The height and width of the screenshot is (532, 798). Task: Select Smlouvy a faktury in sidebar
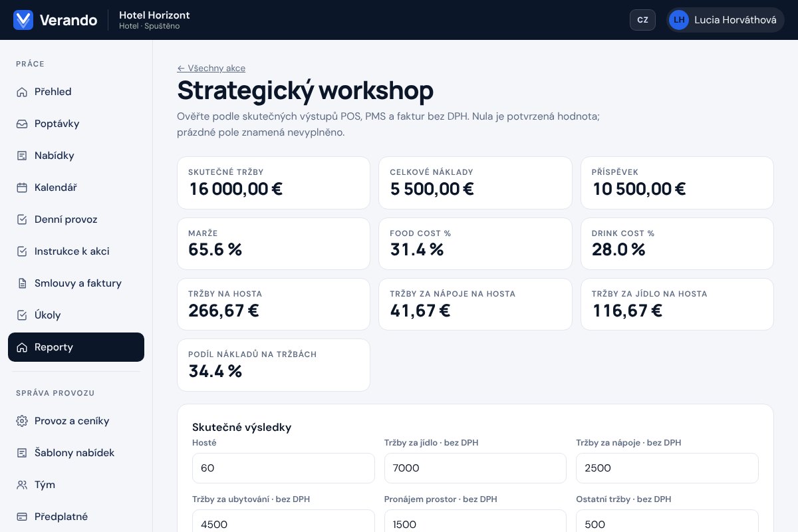coord(76,283)
